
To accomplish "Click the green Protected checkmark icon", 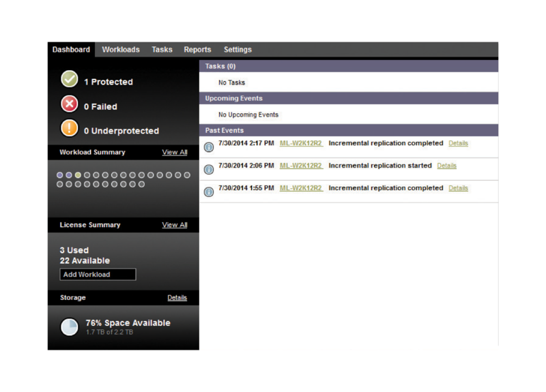I will (x=70, y=79).
